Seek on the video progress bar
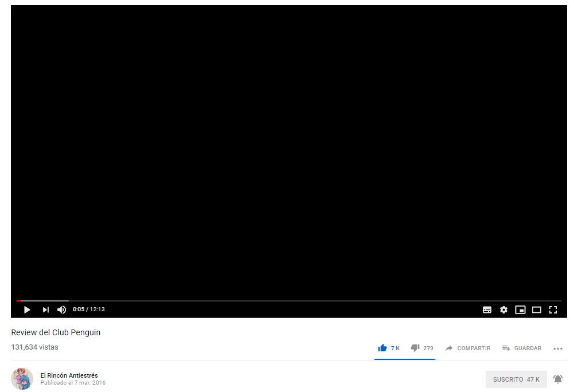 (289, 301)
